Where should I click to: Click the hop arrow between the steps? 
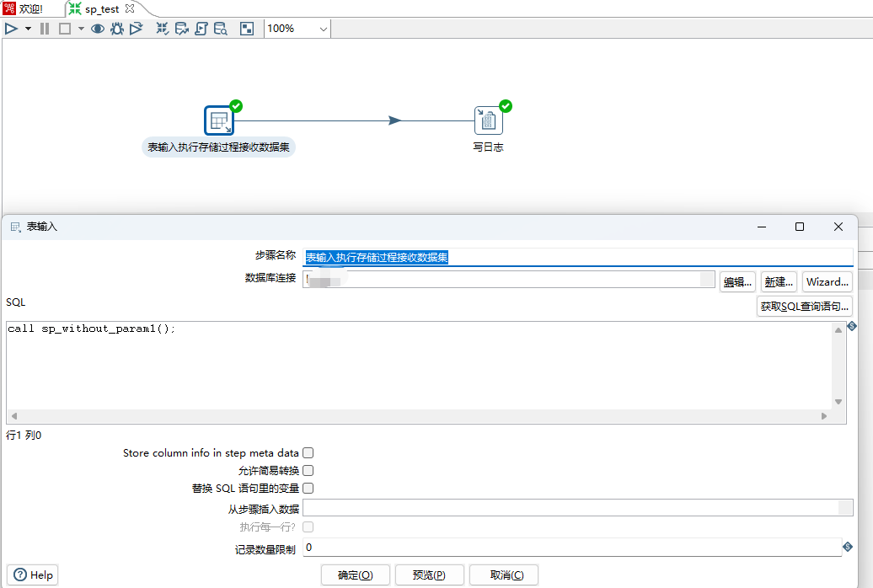(x=394, y=120)
